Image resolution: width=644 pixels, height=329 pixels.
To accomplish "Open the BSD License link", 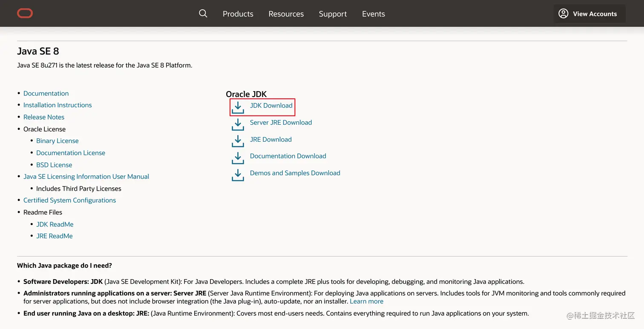I will pyautogui.click(x=54, y=165).
